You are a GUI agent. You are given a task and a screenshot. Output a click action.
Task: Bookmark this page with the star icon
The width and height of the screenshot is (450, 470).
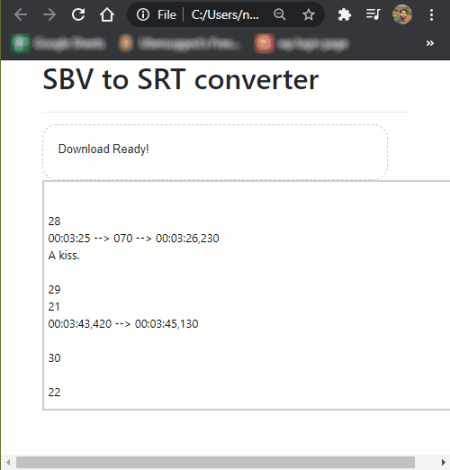308,15
